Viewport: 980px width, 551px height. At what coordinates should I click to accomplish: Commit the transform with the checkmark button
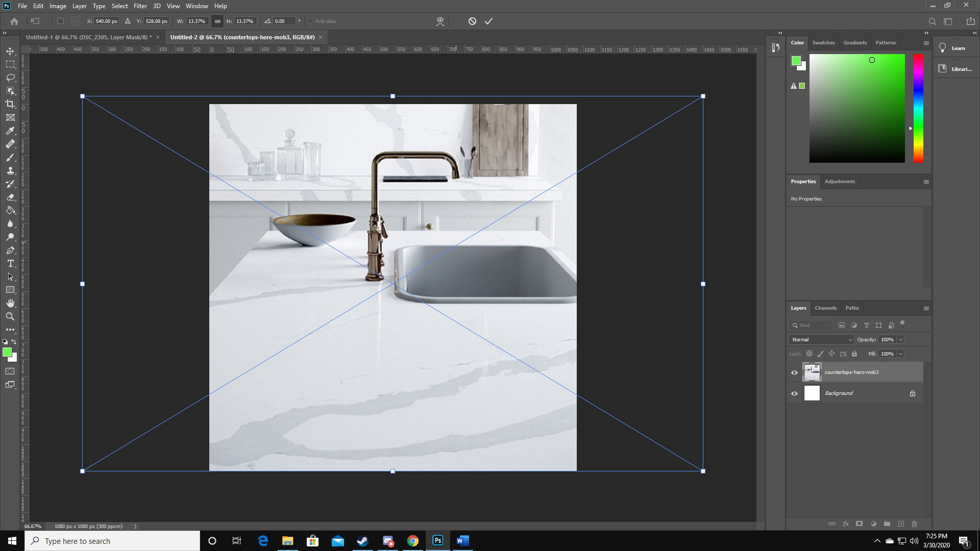click(x=488, y=21)
